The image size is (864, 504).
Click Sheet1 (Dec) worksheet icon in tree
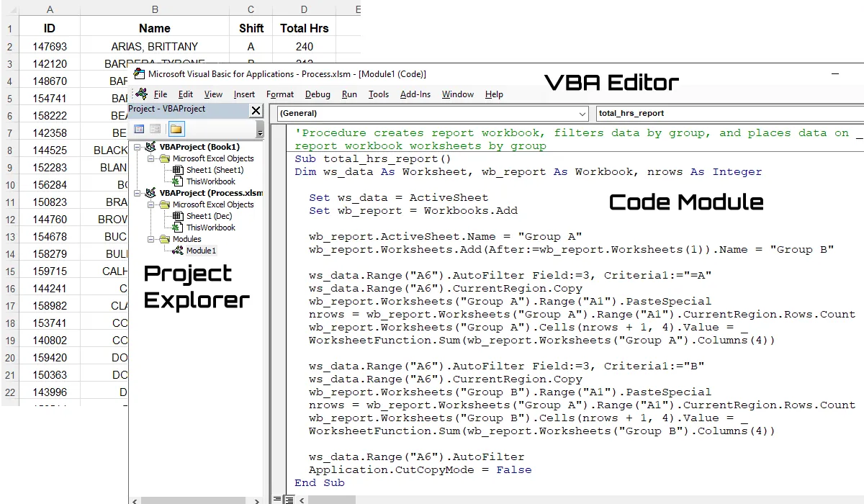click(177, 216)
